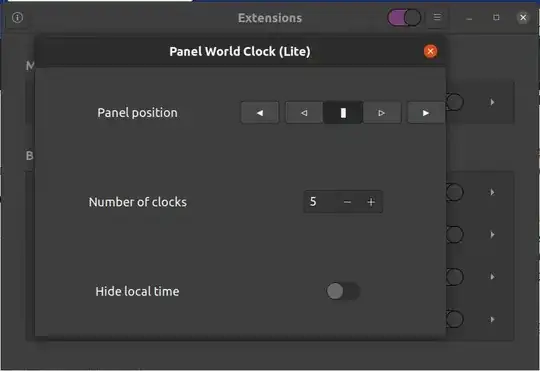Expand the first extension row in Extensions window
540x371 pixels.
492,102
